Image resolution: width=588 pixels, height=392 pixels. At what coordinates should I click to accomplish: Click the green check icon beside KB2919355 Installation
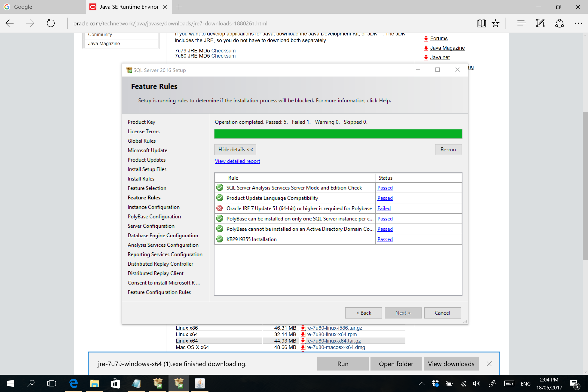pyautogui.click(x=219, y=239)
